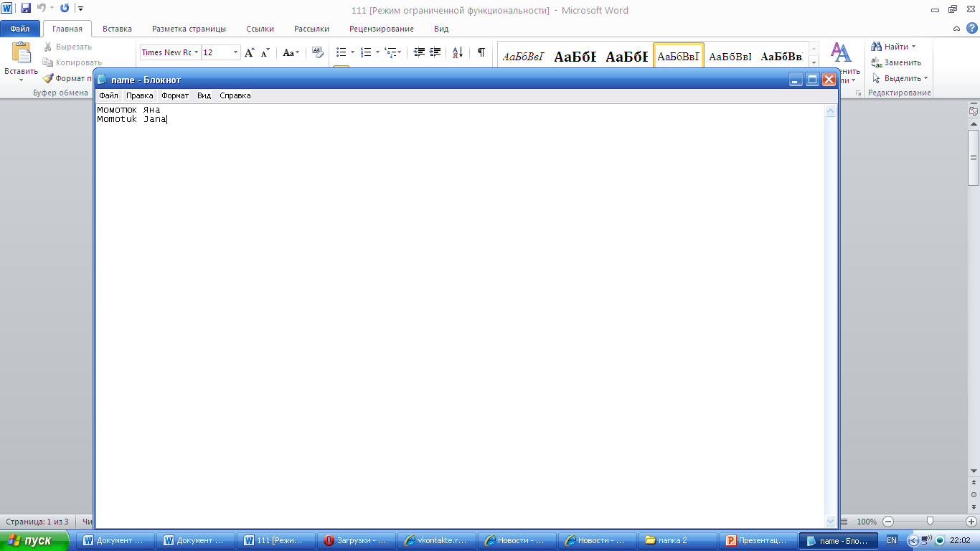Open Notepad's Формат menu
Screen dimensions: 980x551
[x=175, y=95]
